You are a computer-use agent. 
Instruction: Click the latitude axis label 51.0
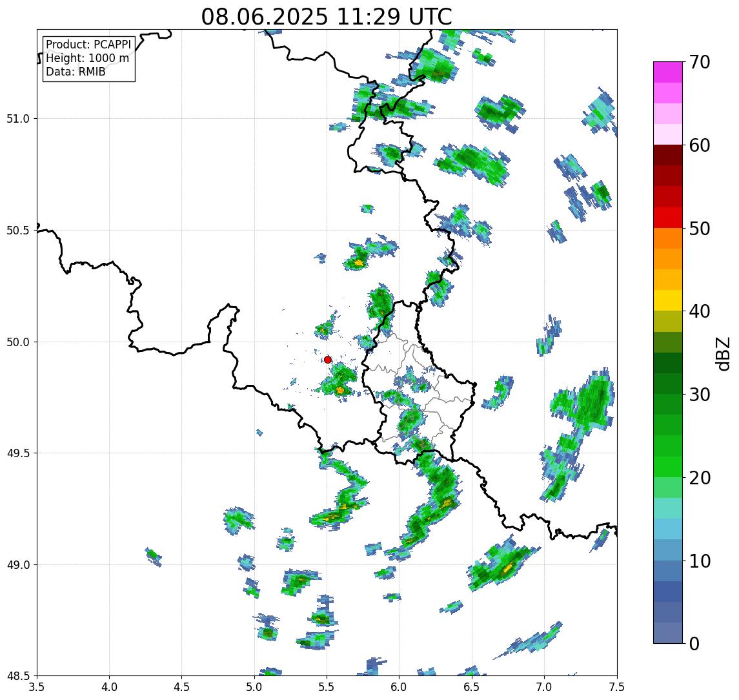tap(18, 119)
